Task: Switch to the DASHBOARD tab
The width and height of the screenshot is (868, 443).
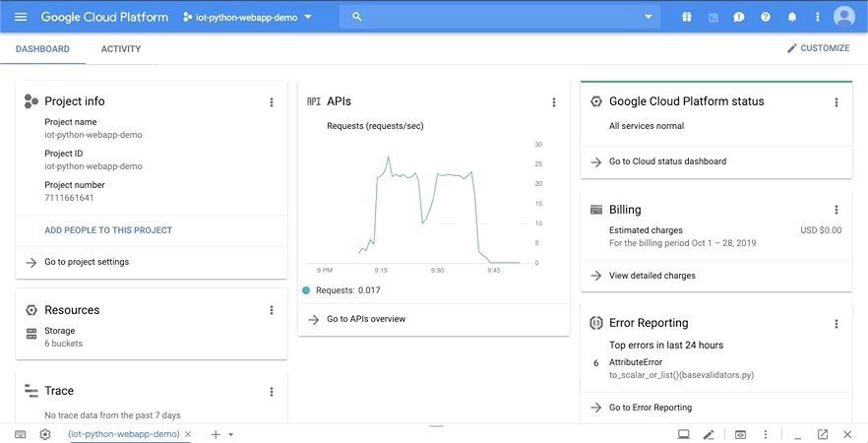Action: [42, 49]
